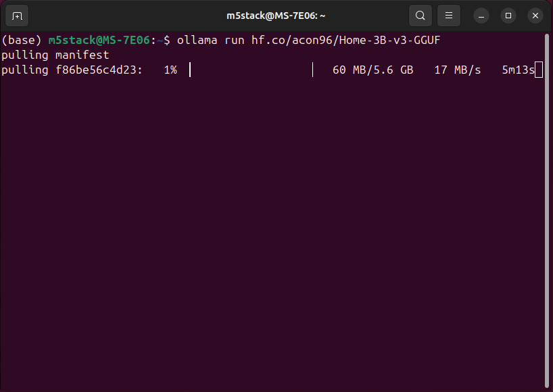Click the '5m13s' remaining time

point(518,70)
